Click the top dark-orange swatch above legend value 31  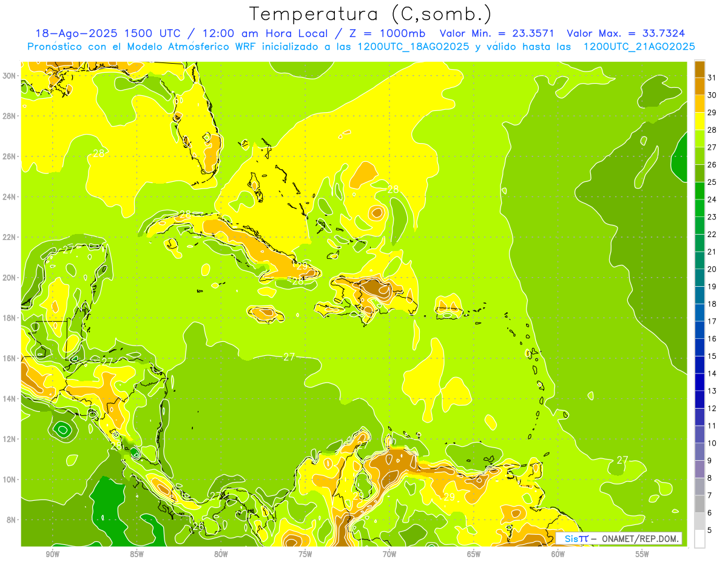(x=699, y=69)
